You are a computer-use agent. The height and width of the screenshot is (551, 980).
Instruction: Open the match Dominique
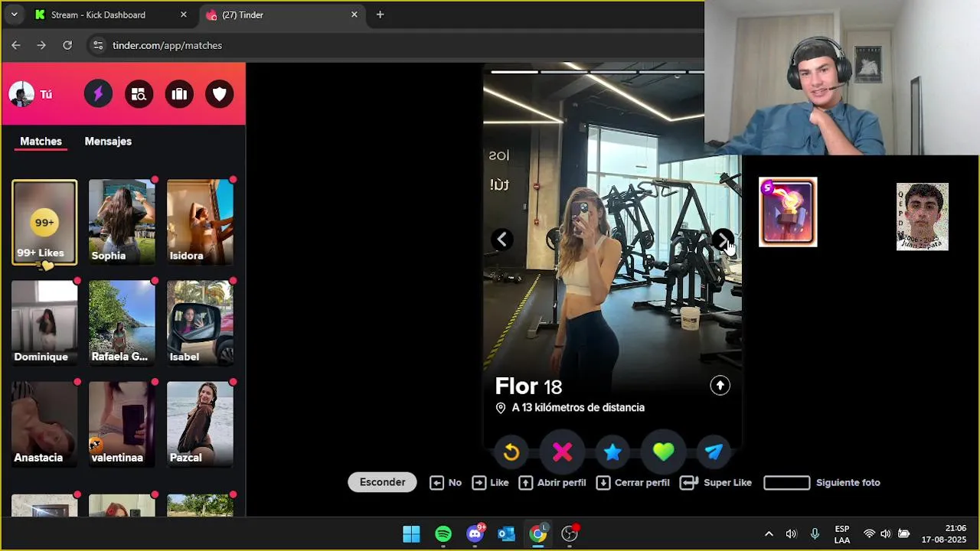click(44, 323)
